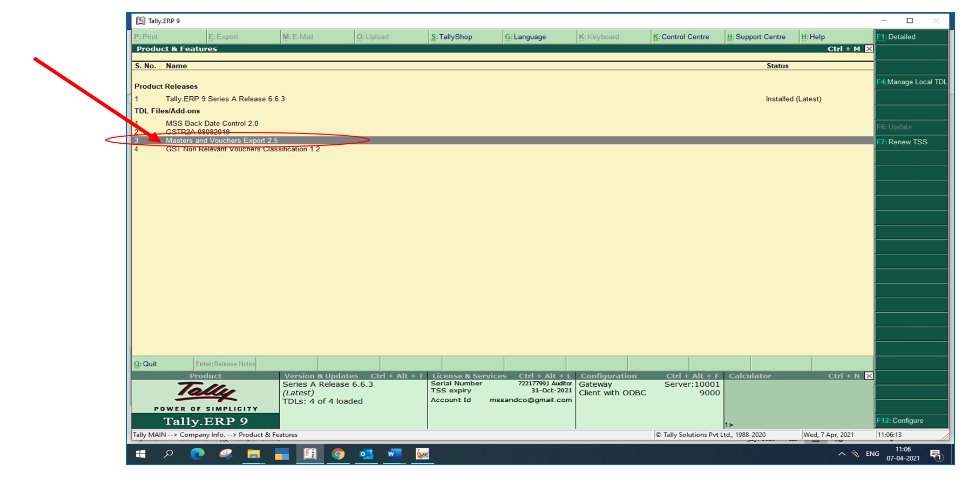This screenshot has width=977, height=483.
Task: Open Windows taskbar search
Action: (168, 454)
